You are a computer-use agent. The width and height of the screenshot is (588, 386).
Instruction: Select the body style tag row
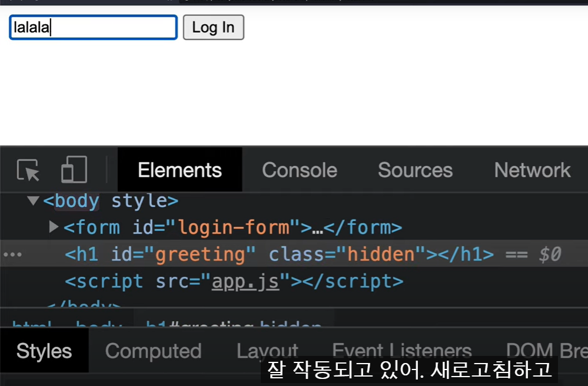click(294, 200)
